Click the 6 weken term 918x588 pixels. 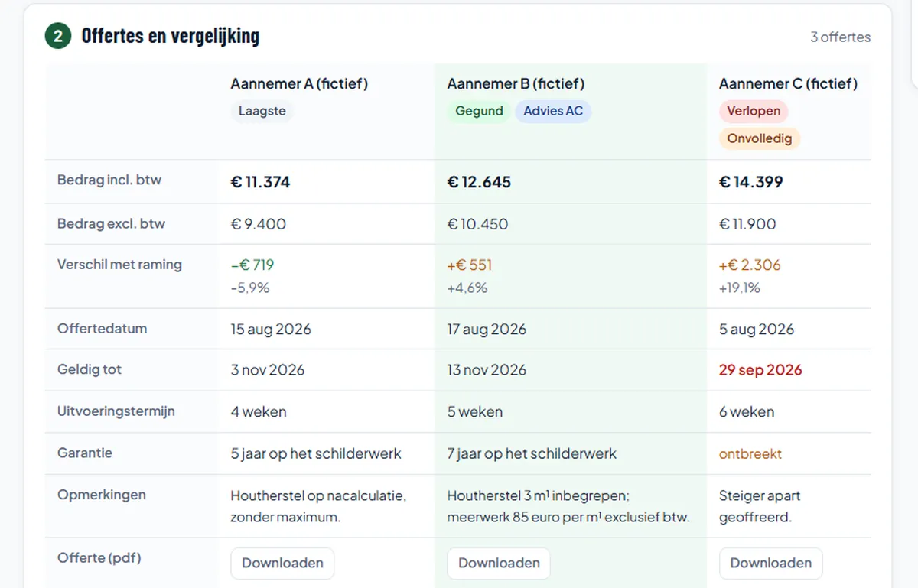pyautogui.click(x=747, y=411)
